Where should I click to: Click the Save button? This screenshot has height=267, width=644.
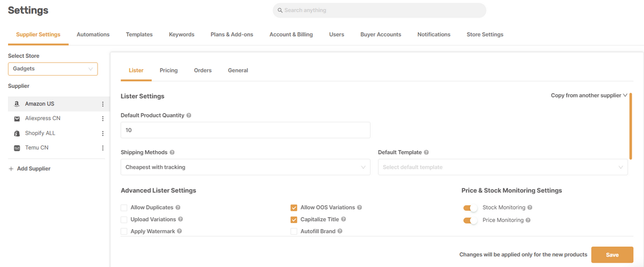click(612, 255)
